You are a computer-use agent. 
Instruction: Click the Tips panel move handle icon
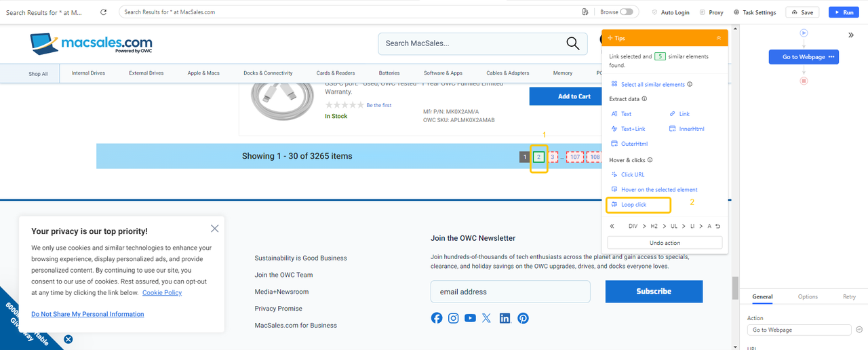[x=610, y=39]
